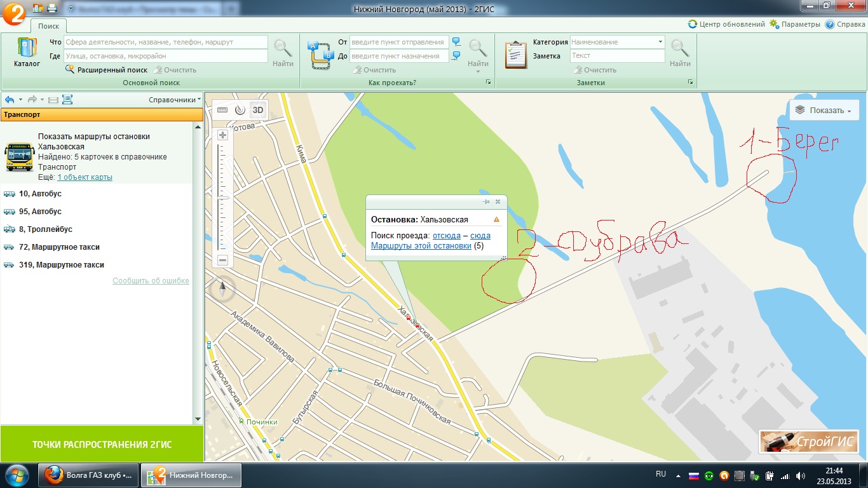Click the map compass control
The width and height of the screenshot is (868, 488).
coord(222,290)
